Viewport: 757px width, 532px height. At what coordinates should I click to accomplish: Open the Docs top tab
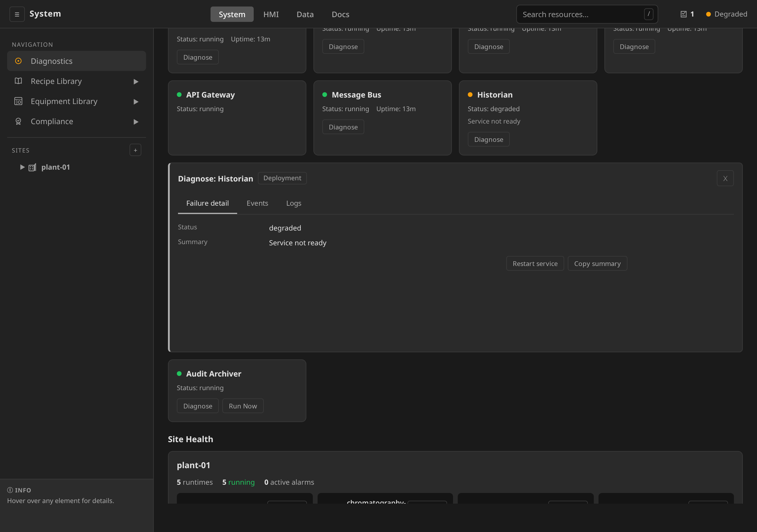tap(340, 14)
